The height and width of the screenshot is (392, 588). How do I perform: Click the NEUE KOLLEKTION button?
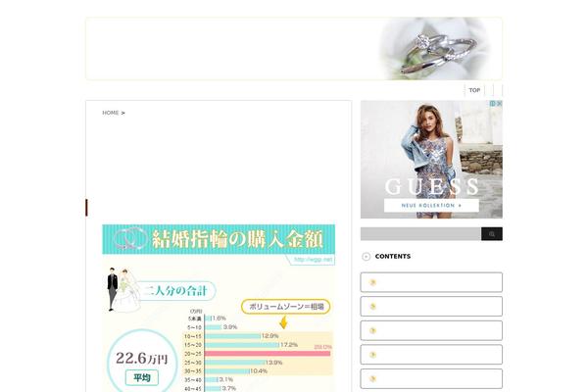(x=431, y=206)
